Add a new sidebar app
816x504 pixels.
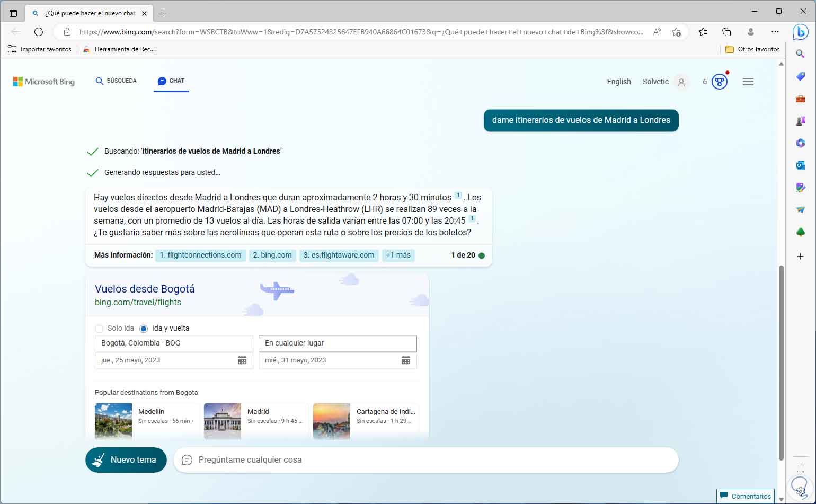coord(800,257)
